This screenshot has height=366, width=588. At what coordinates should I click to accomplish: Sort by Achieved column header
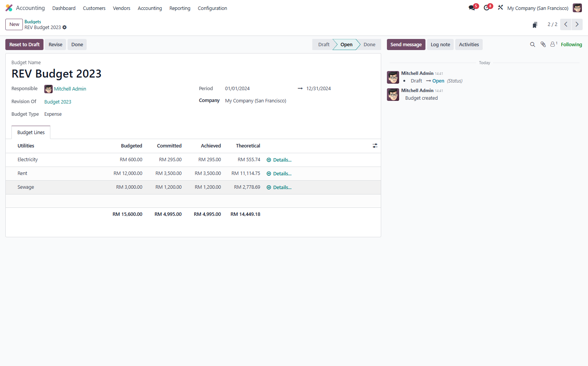click(x=211, y=146)
